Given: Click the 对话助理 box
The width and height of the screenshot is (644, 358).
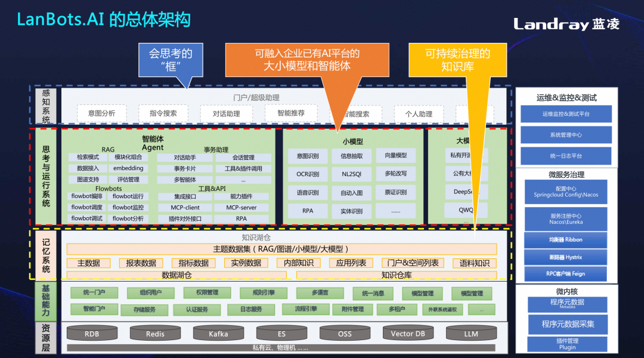Looking at the screenshot, I should [226, 113].
